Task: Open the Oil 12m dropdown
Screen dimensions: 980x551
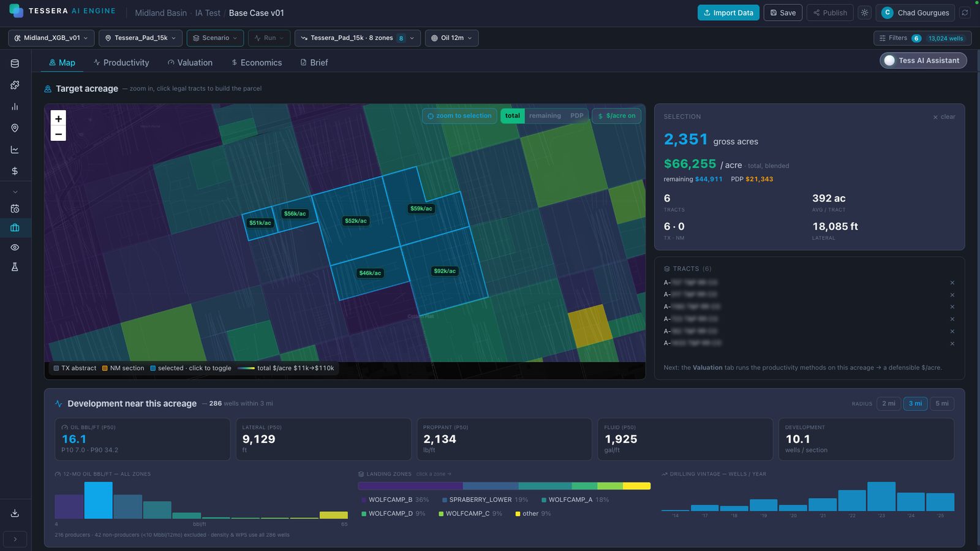Action: [x=451, y=38]
